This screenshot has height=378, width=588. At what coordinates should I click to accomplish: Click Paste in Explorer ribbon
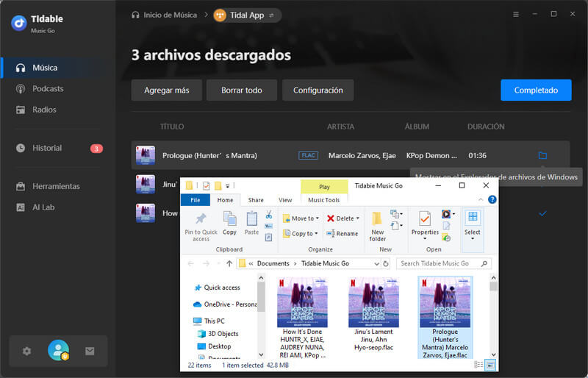click(x=251, y=223)
